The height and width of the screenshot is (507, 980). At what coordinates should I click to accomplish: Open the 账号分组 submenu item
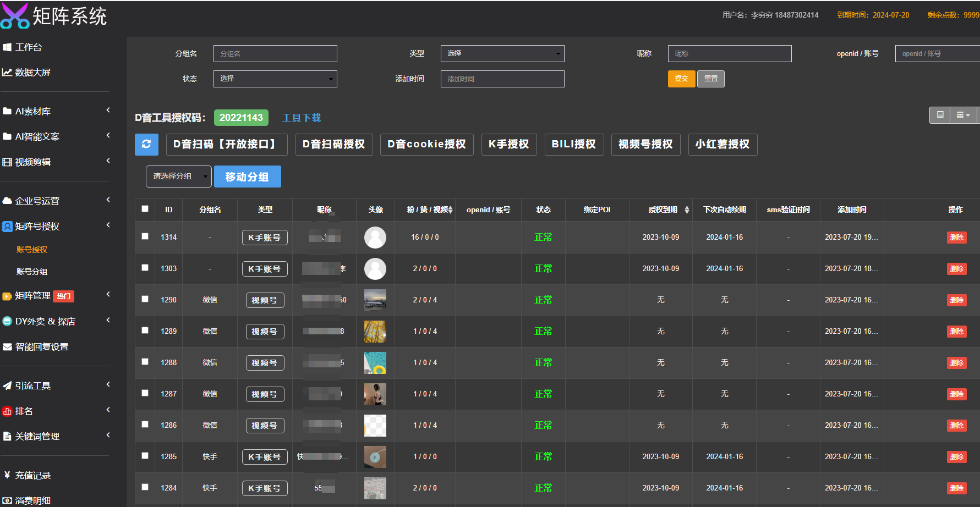click(x=32, y=272)
